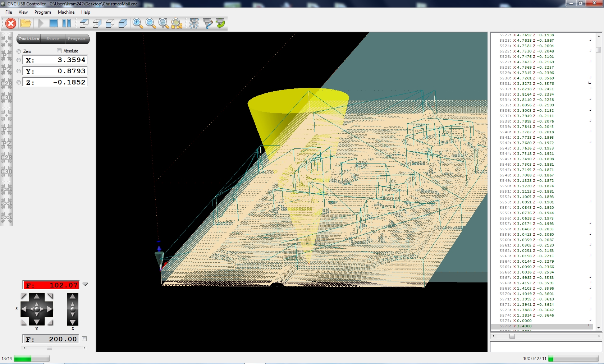This screenshot has width=604, height=364.
Task: Open the Program menu
Action: click(42, 12)
